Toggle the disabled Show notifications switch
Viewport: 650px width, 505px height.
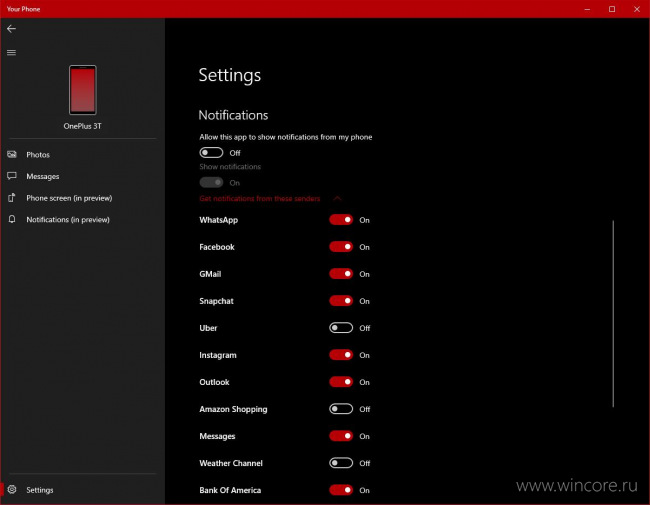point(211,182)
